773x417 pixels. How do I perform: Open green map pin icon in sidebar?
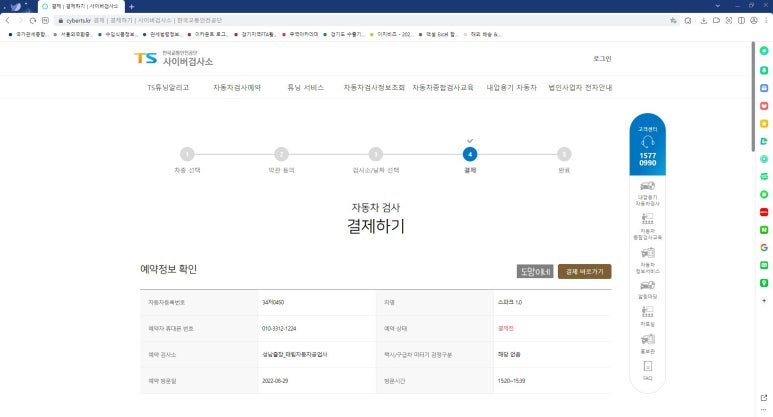point(764,283)
